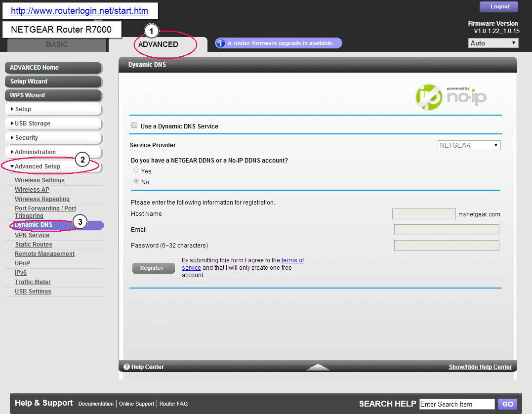Open the terms of service link

(x=292, y=260)
